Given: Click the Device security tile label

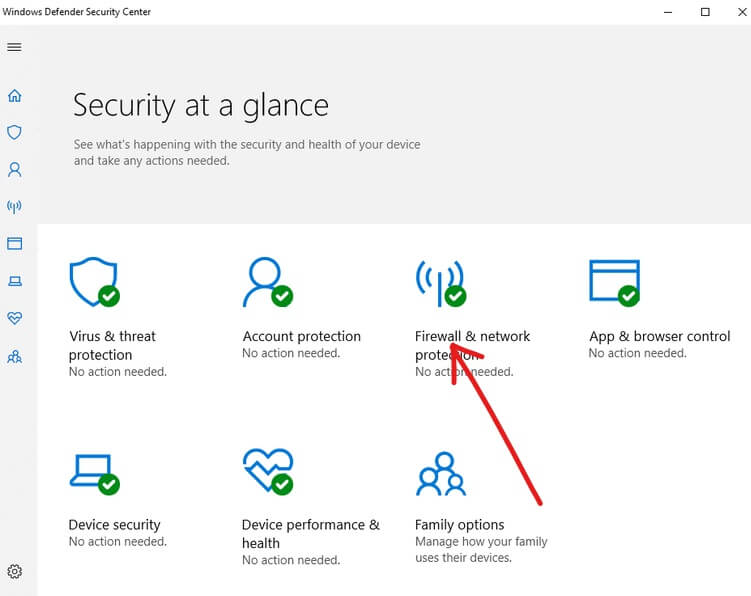Looking at the screenshot, I should pyautogui.click(x=114, y=525).
